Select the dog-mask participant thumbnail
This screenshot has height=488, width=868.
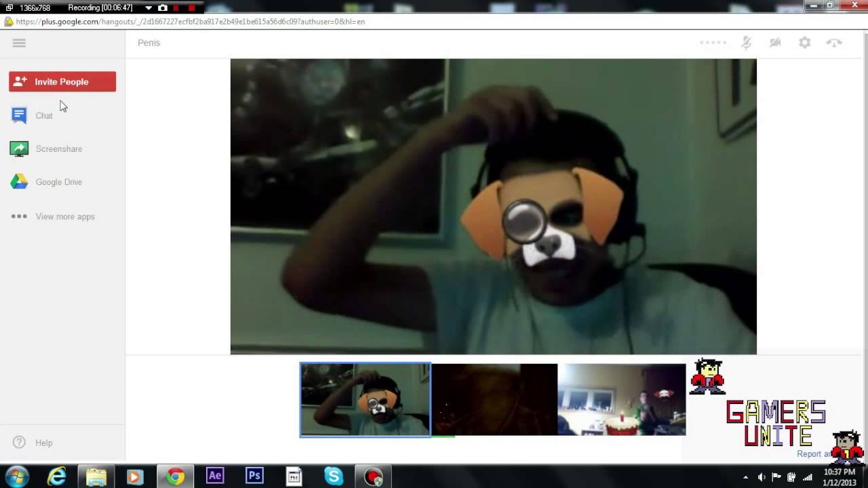(365, 400)
